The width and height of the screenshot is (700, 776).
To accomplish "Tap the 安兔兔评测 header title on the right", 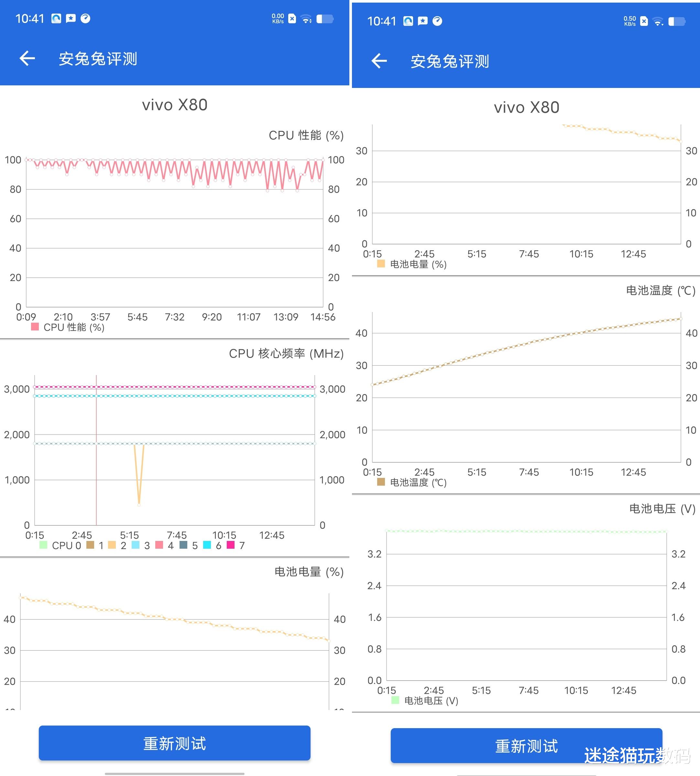I will click(450, 61).
